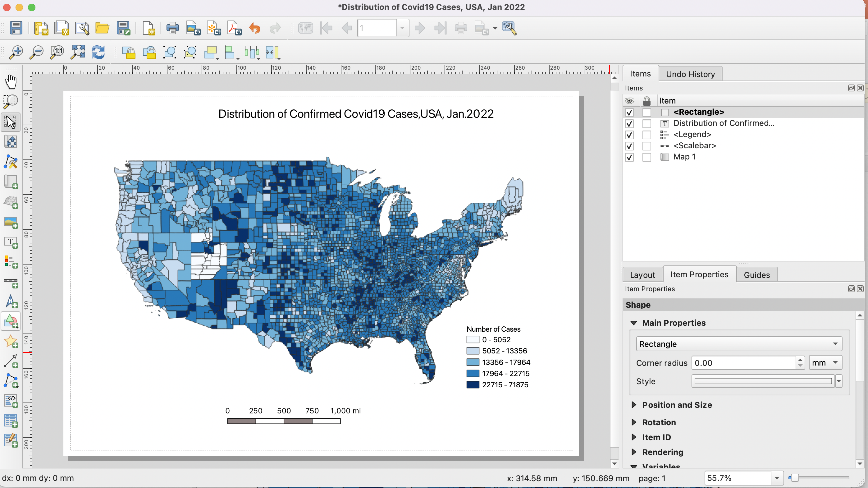
Task: Open the Layout Manager
Action: tap(82, 28)
